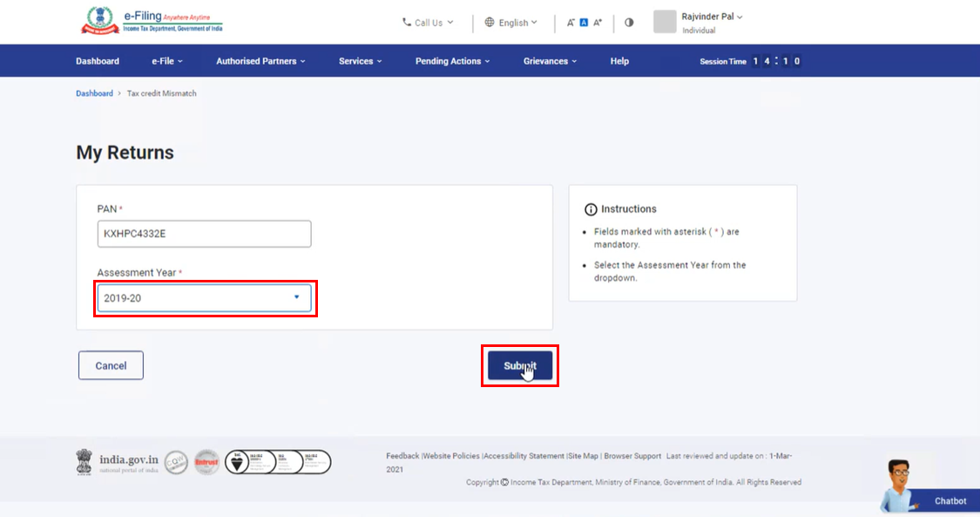The image size is (980, 517).
Task: Open the e-File menu
Action: [x=167, y=61]
